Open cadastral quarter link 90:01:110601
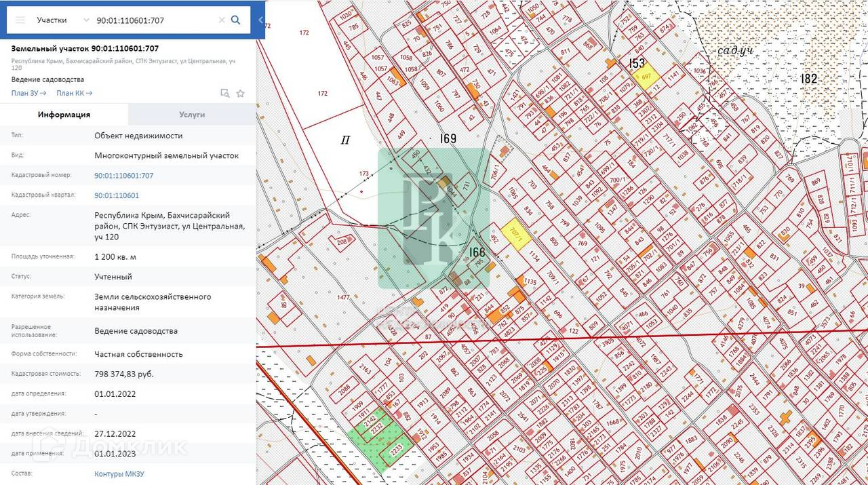This screenshot has width=868, height=485. (x=117, y=195)
